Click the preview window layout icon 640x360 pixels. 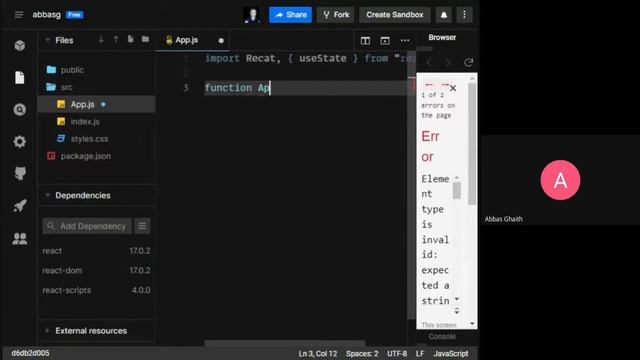click(x=385, y=40)
